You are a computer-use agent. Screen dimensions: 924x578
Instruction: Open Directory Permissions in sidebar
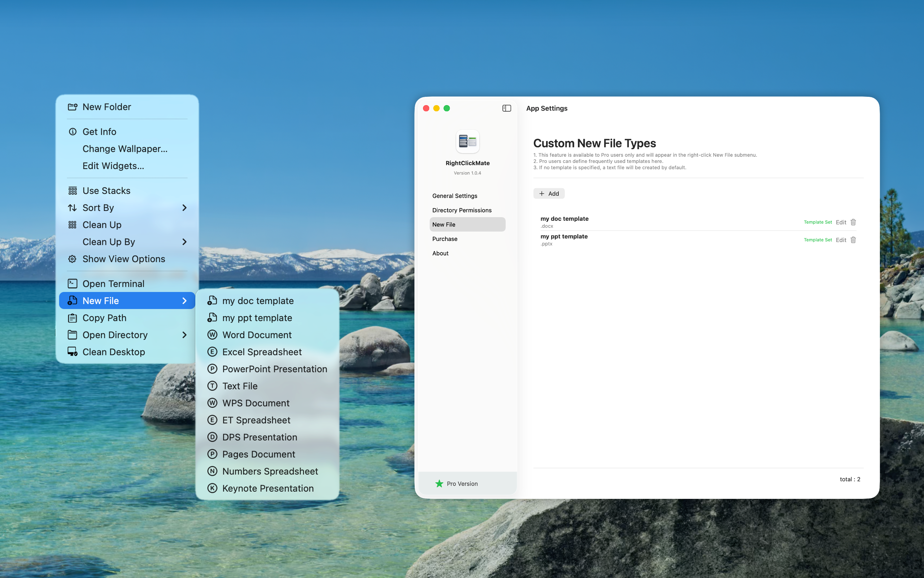467,210
